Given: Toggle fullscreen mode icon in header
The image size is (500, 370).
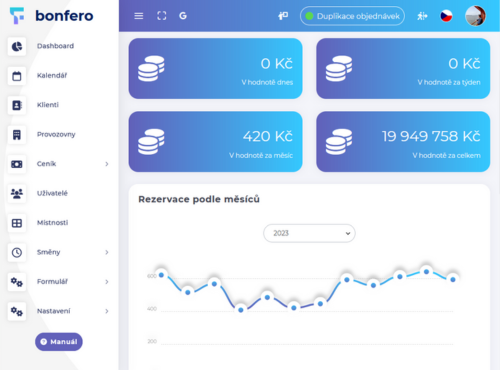Looking at the screenshot, I should click(x=162, y=16).
